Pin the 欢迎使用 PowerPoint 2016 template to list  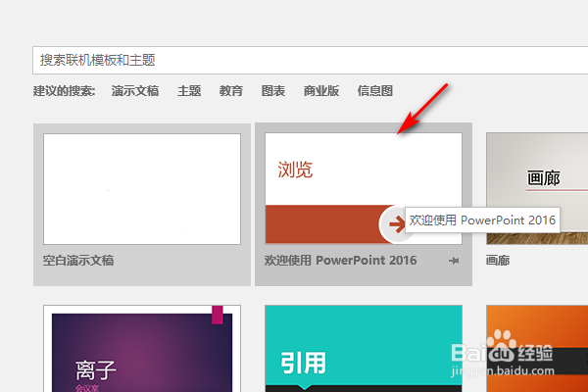[x=454, y=261]
